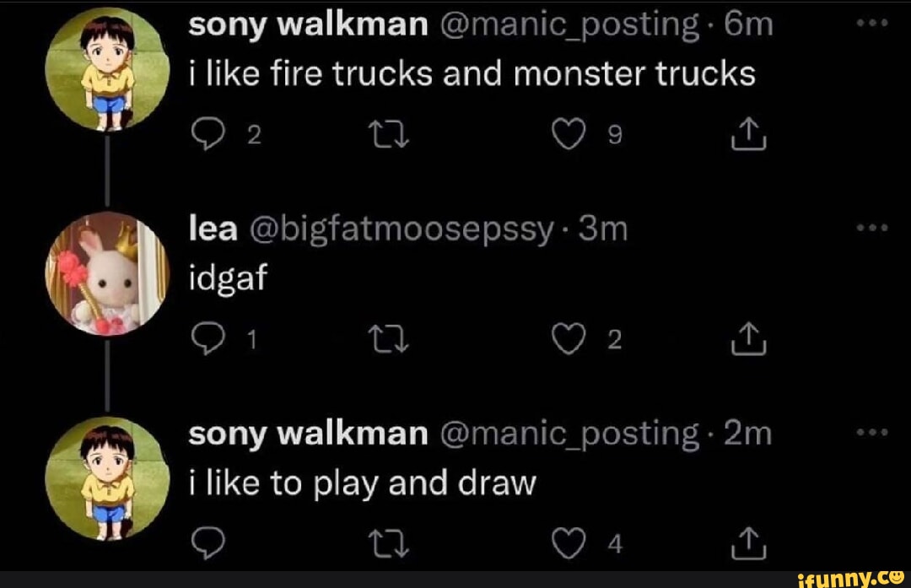Share the fire trucks and monster trucks tweet
This screenshot has width=911, height=588.
(749, 134)
